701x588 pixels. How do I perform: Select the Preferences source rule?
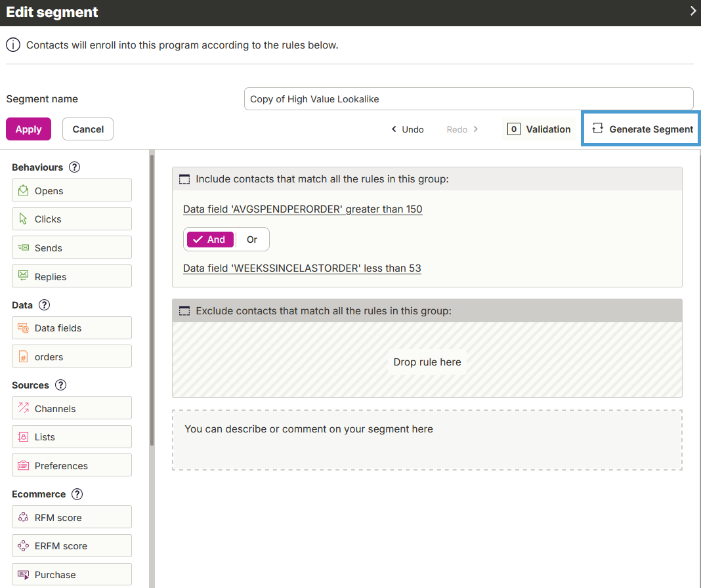pyautogui.click(x=72, y=465)
